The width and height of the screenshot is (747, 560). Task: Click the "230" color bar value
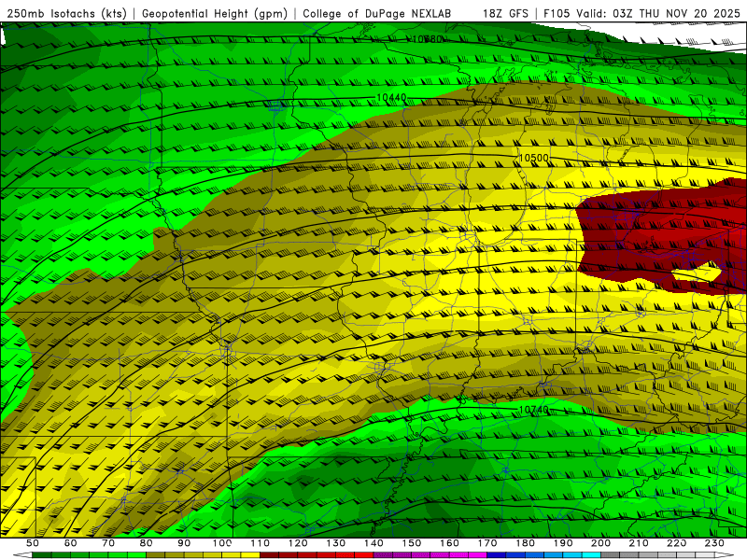[714, 543]
